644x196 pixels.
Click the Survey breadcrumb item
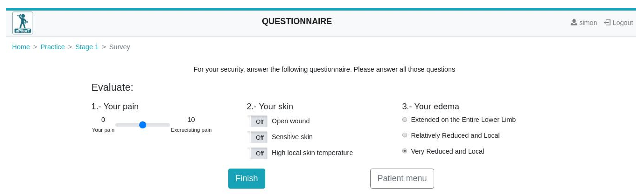120,47
